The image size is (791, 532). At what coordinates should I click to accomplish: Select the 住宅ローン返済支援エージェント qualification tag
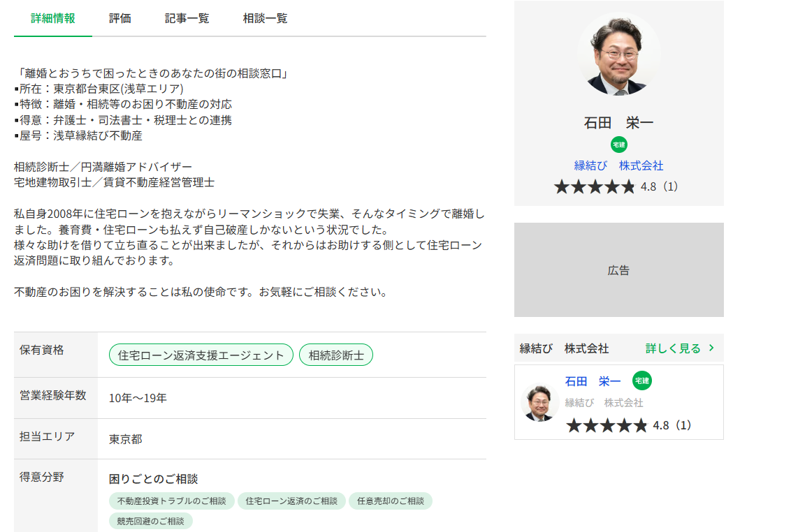(201, 355)
